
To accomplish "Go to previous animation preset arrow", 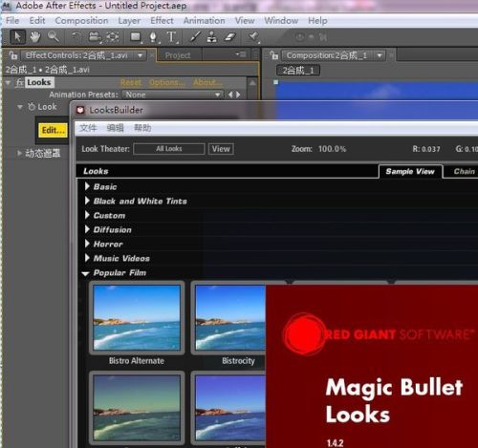I will click(x=230, y=95).
